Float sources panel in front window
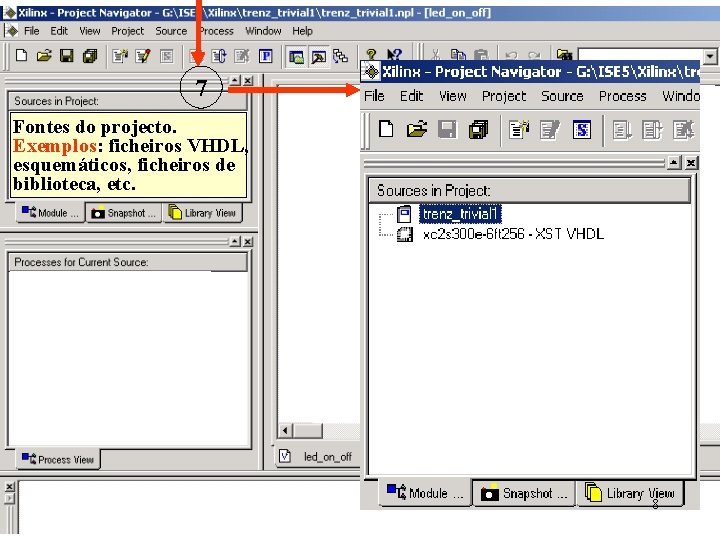This screenshot has width=720, height=540. pos(674,163)
